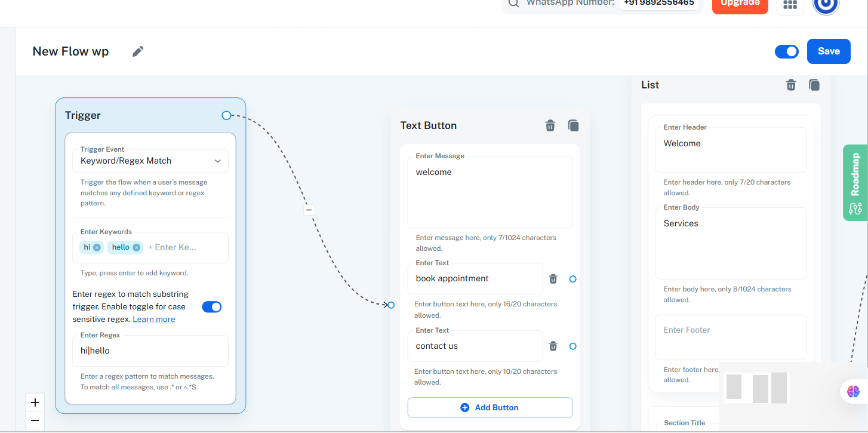This screenshot has height=433, width=868.
Task: Zoom in the canvas with plus
Action: coord(35,403)
